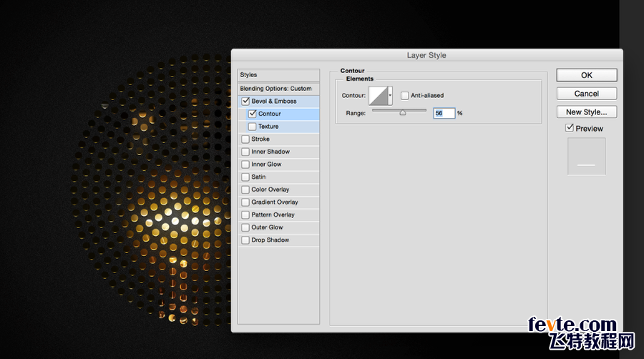The height and width of the screenshot is (359, 644).
Task: Enable the Outer Glow checkbox
Action: tap(245, 227)
